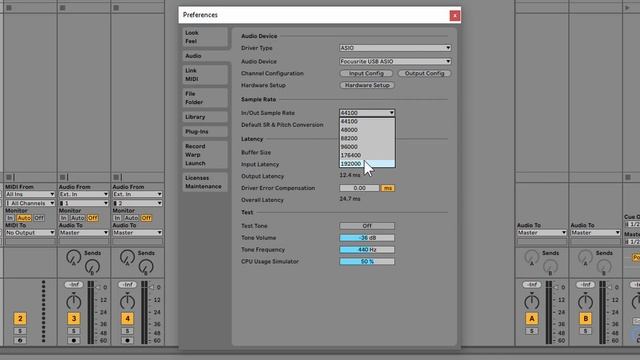Viewport: 640px width, 360px height.
Task: Choose 96000 from sample rate list
Action: click(367, 147)
